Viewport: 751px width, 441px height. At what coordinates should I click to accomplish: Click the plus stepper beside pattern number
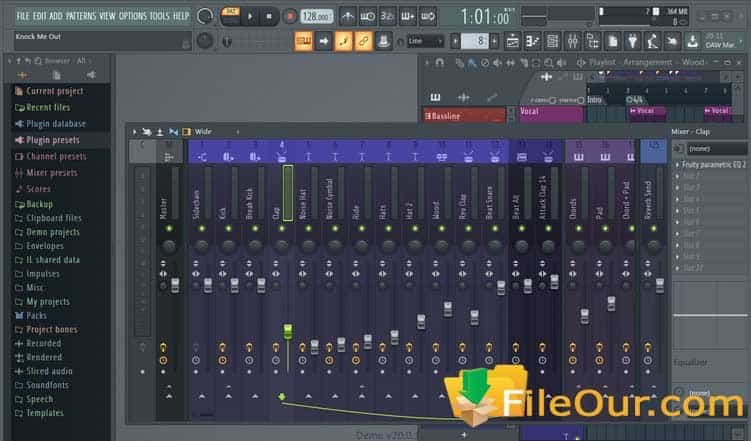pos(494,41)
